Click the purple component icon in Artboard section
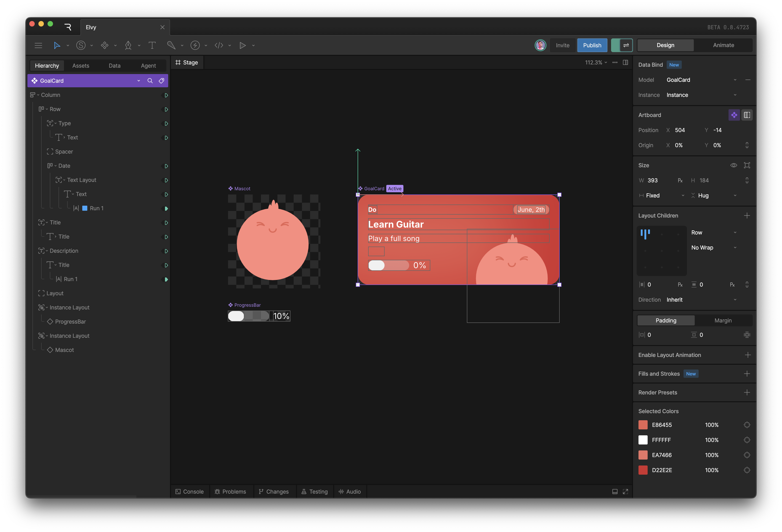 pyautogui.click(x=734, y=115)
